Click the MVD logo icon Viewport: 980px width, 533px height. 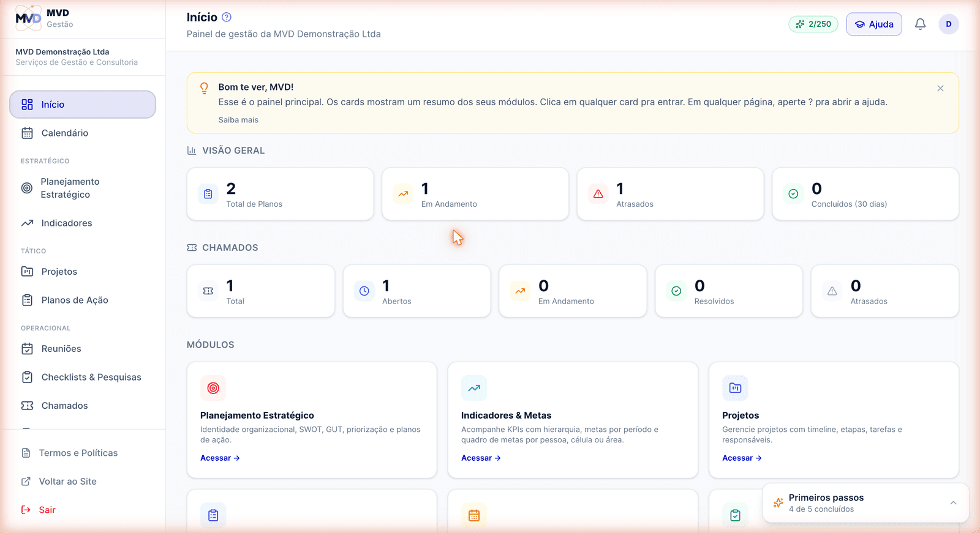point(28,18)
